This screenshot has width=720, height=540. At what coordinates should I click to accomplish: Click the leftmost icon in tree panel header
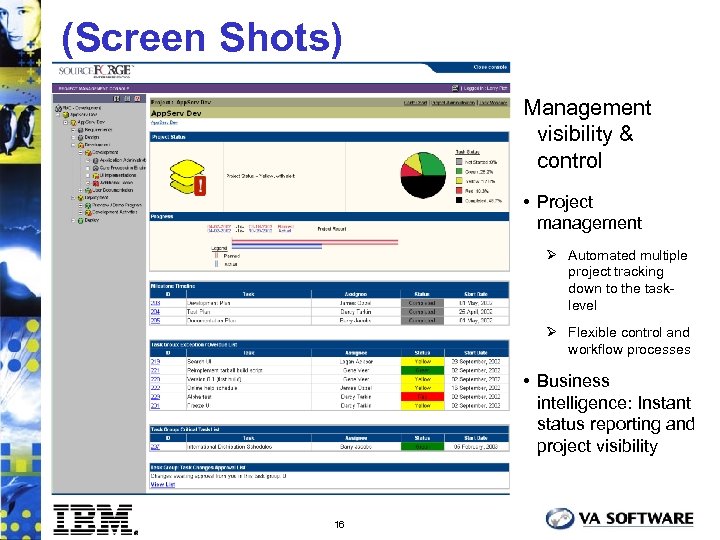tap(116, 99)
